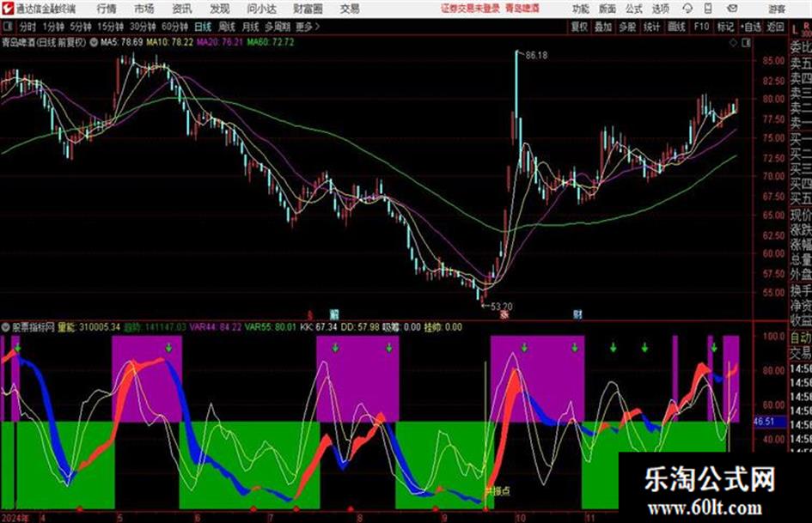
Task: Click the 叠加 overlay button
Action: click(603, 27)
